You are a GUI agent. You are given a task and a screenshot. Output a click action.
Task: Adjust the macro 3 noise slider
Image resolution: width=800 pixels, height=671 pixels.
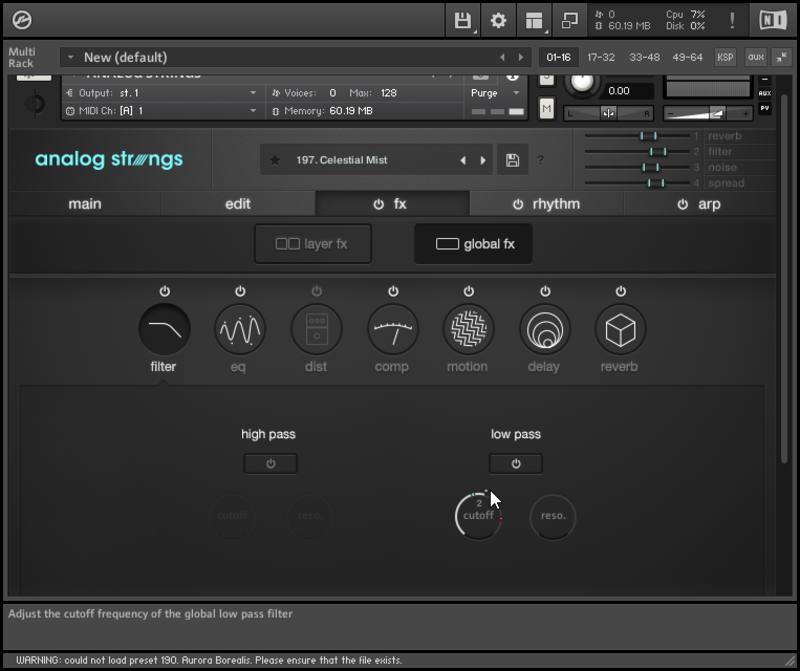tap(637, 167)
